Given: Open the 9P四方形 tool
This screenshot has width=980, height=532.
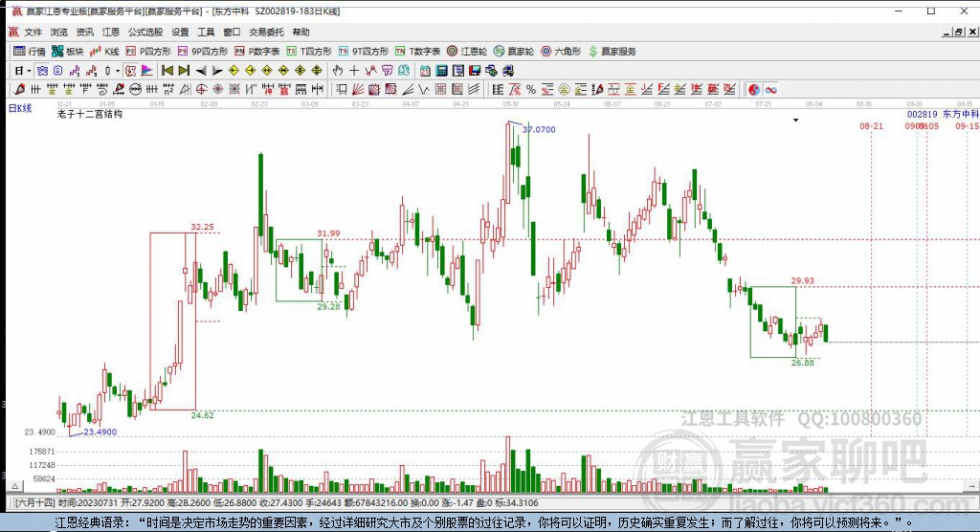Looking at the screenshot, I should tap(203, 52).
